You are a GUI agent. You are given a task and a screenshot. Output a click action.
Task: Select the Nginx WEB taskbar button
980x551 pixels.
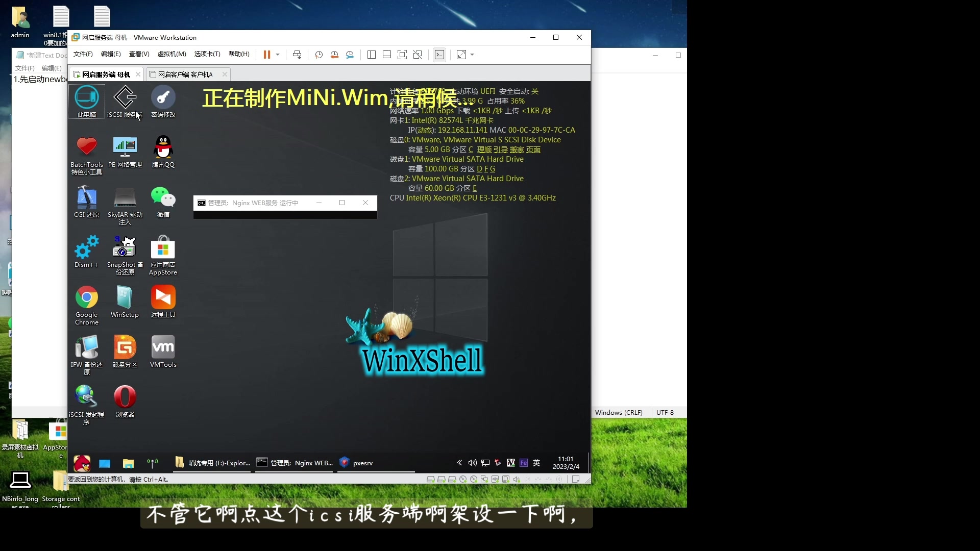click(x=295, y=463)
